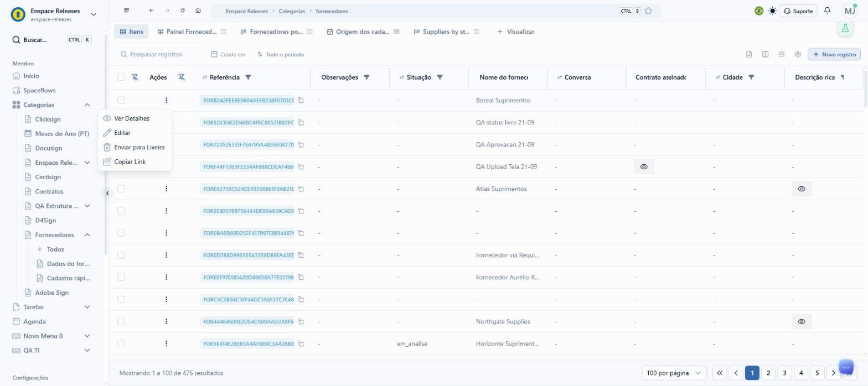868x386 pixels.
Task: Copy reference FORE92735C524CE4535B861F0AB21D
Action: (301, 189)
